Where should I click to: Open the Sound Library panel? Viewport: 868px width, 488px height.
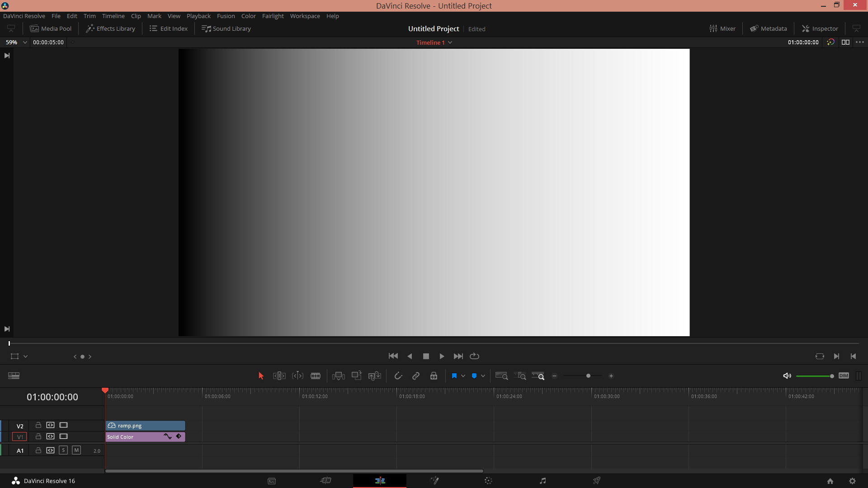pyautogui.click(x=226, y=28)
